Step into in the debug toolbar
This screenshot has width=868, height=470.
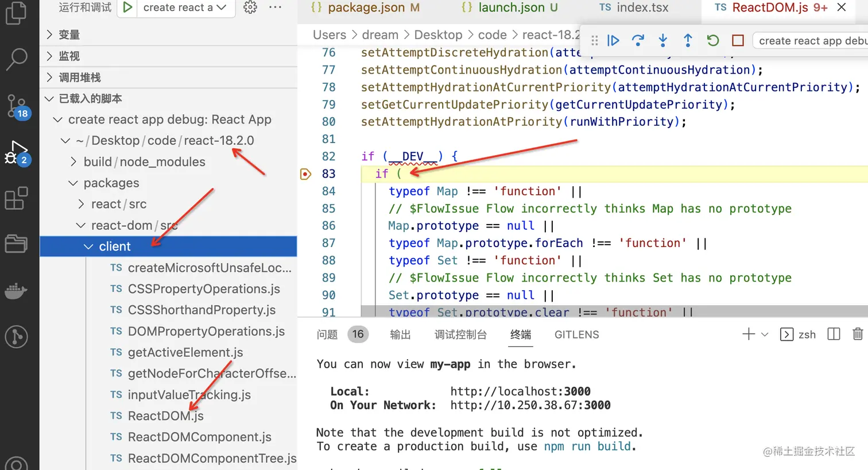[663, 41]
